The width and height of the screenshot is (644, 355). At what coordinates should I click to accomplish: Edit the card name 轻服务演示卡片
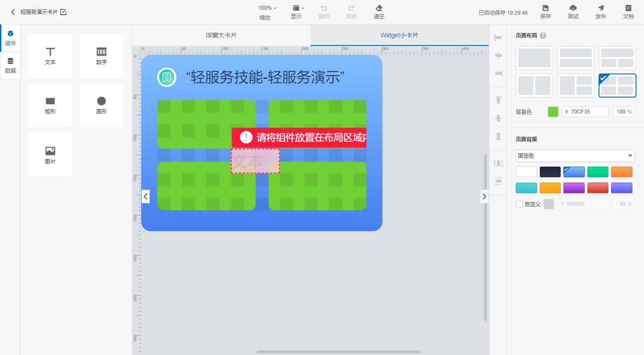click(63, 12)
